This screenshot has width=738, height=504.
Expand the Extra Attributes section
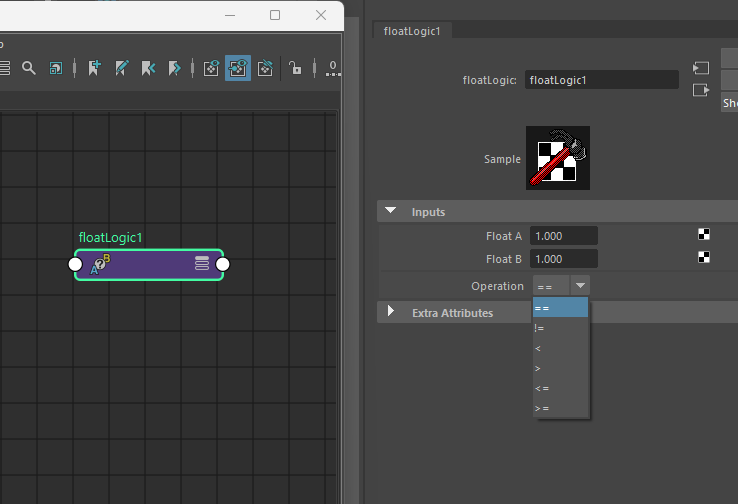390,312
